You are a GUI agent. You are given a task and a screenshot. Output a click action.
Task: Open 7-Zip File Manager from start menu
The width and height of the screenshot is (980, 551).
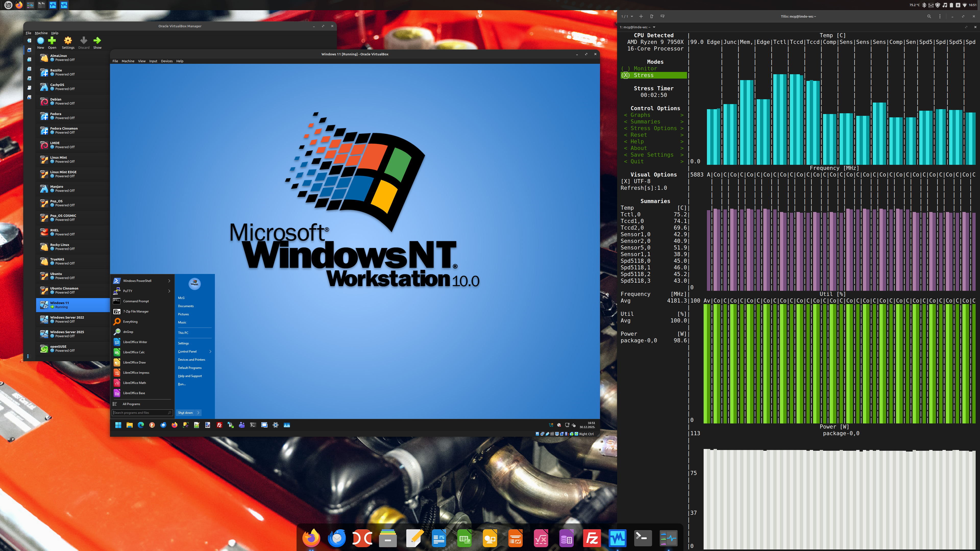click(x=136, y=311)
